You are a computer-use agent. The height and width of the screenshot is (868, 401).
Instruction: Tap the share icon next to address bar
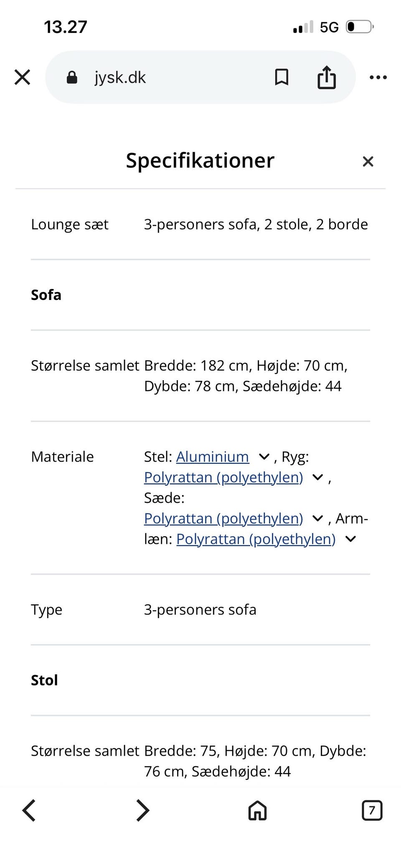coord(326,77)
